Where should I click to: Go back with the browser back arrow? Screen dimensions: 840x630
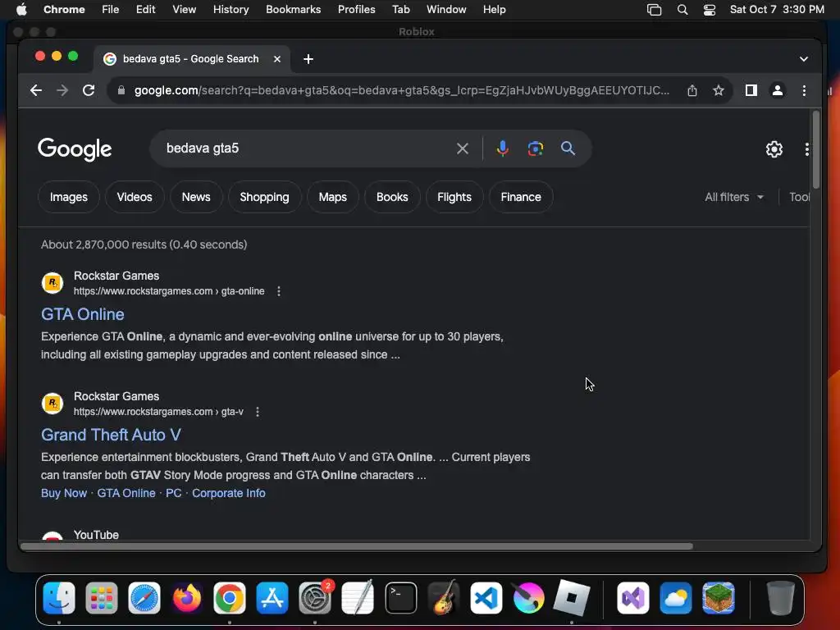point(36,90)
